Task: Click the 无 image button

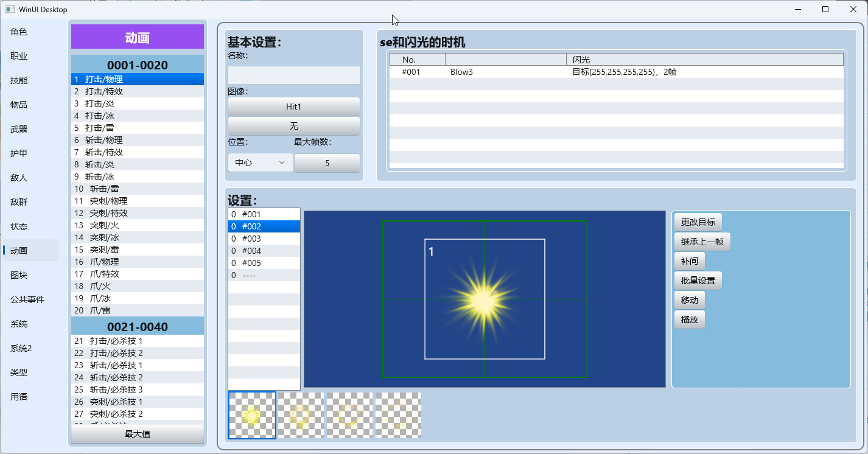Action: click(x=294, y=126)
